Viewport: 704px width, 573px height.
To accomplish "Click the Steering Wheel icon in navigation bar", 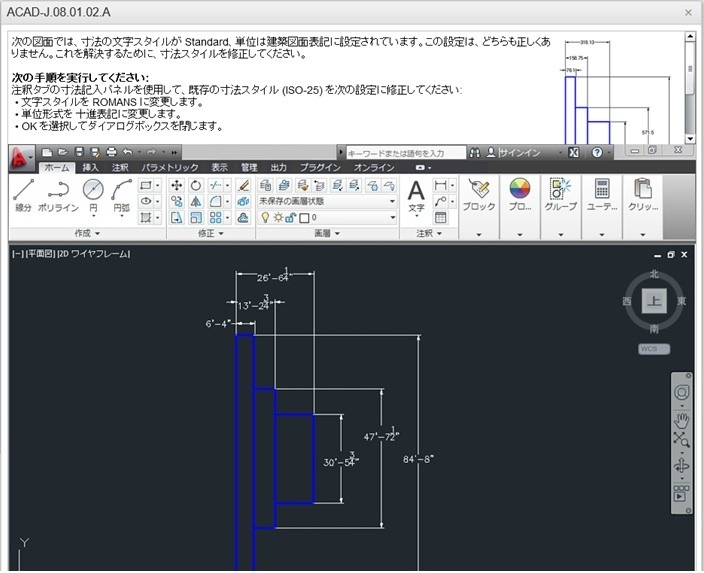I will click(x=682, y=392).
